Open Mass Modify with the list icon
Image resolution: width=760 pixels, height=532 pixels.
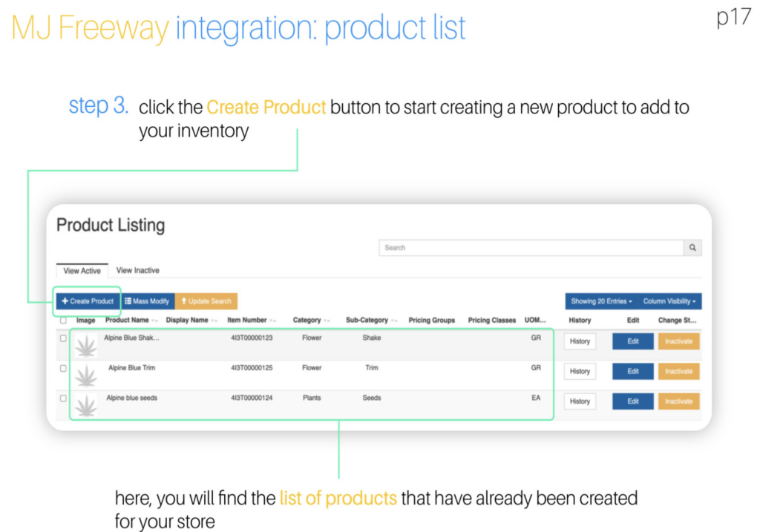pyautogui.click(x=148, y=301)
